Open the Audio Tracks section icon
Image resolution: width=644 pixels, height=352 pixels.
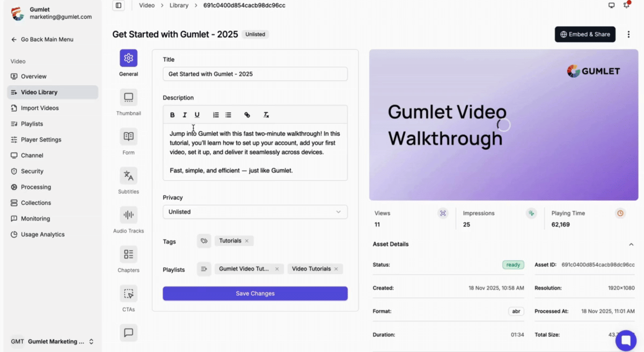(128, 215)
